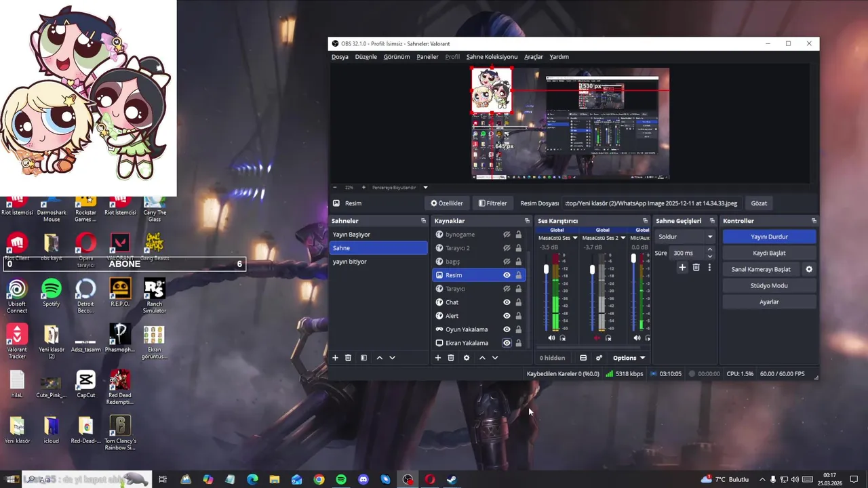Show the Tarayıcı 2 source
868x488 pixels.
[507, 248]
